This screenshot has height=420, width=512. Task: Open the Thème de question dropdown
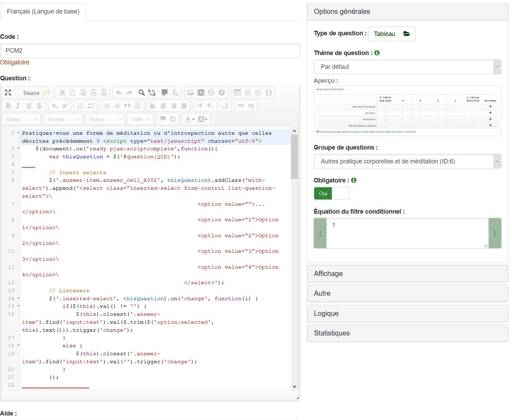[x=407, y=67]
